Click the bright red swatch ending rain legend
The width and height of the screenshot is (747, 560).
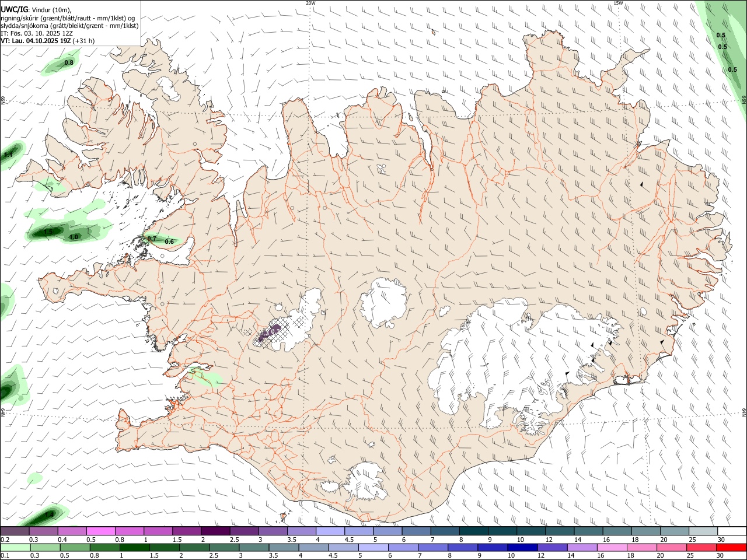tap(731, 548)
